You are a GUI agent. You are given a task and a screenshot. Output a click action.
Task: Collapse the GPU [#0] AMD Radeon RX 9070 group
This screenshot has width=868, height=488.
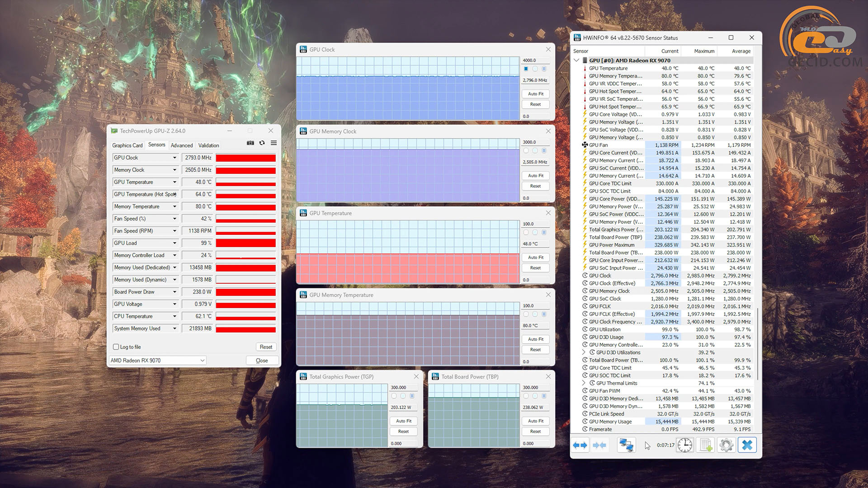pos(576,61)
